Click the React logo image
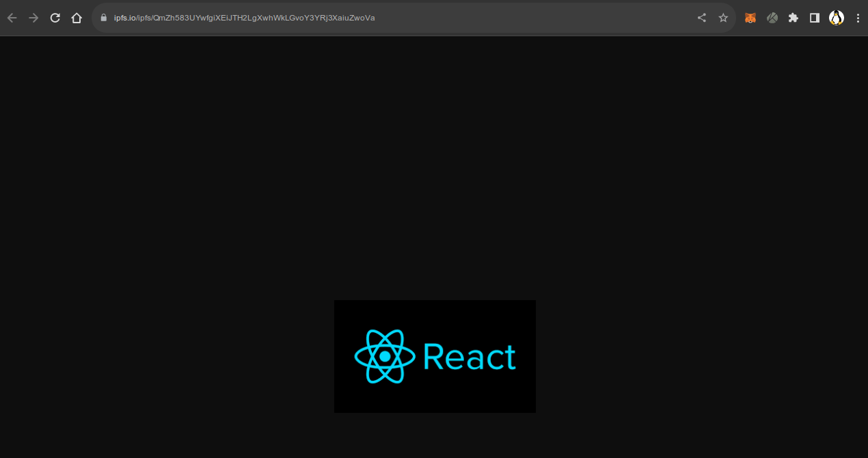 click(435, 356)
